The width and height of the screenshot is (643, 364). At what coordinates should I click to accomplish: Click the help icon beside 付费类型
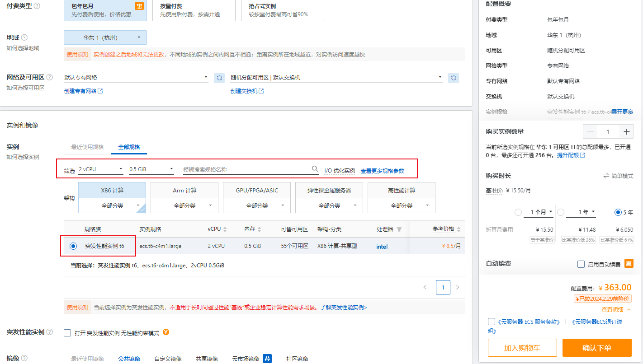pyautogui.click(x=37, y=6)
